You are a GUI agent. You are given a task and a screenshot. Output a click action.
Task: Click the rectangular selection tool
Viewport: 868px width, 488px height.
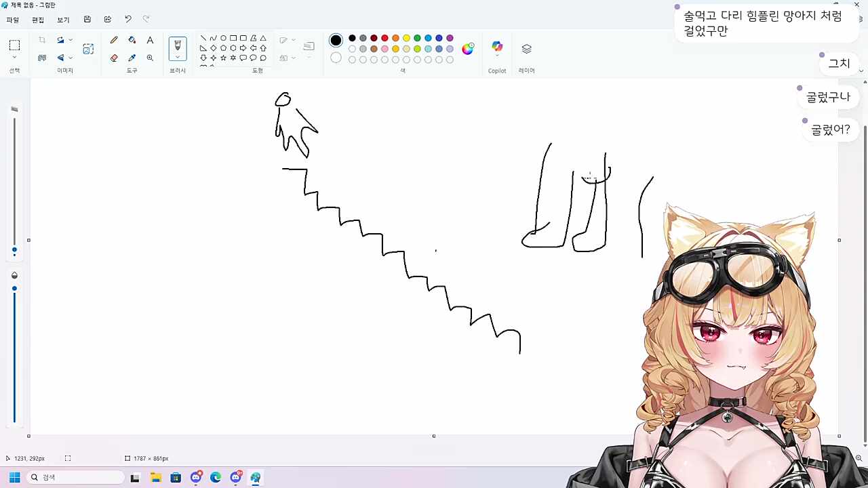coord(14,45)
